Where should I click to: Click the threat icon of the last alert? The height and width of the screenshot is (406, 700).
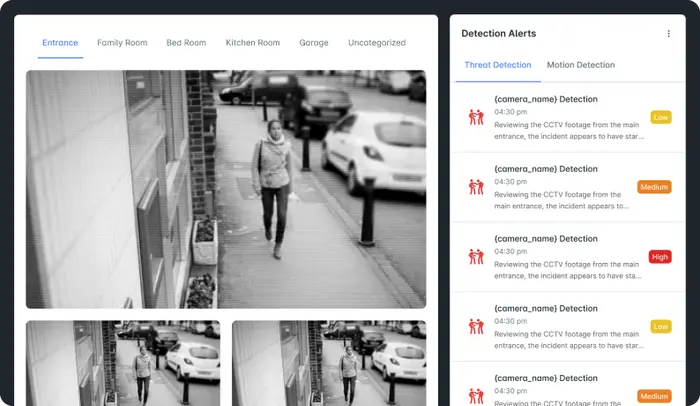click(476, 396)
